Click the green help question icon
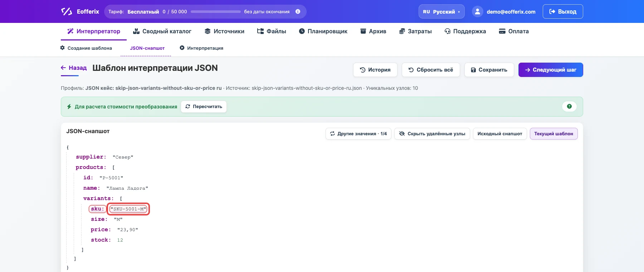This screenshot has height=272, width=644. (569, 106)
